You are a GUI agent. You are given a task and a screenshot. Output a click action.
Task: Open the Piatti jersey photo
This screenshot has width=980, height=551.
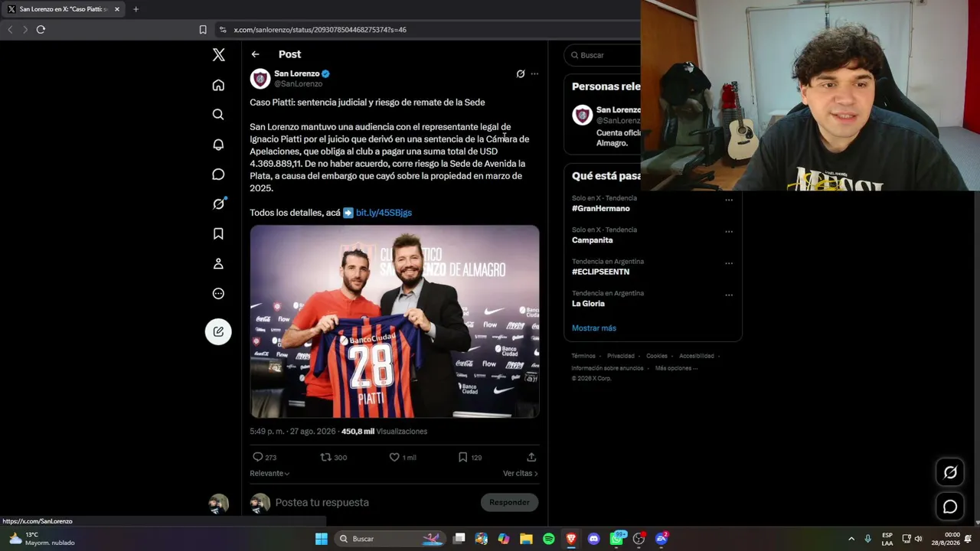tap(394, 321)
